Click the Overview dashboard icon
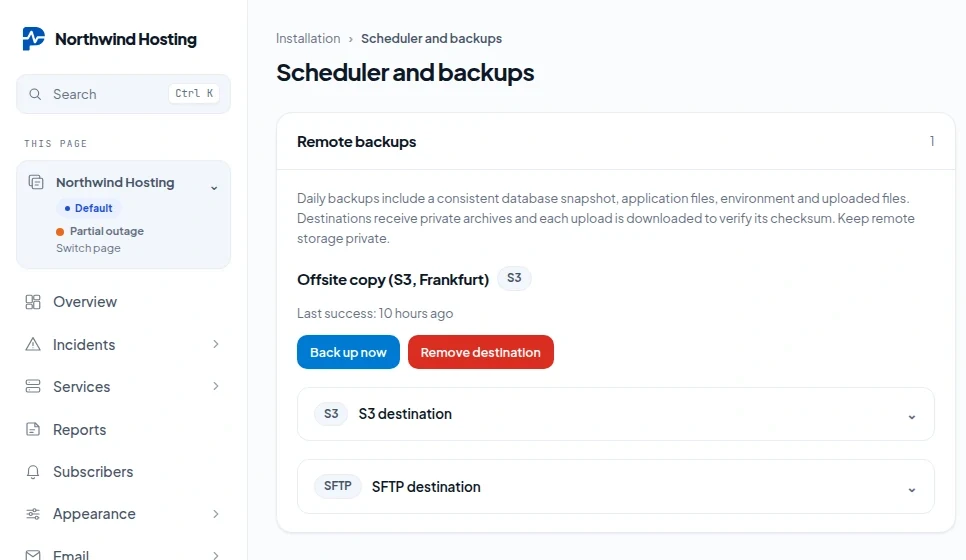The width and height of the screenshot is (966, 560). coord(33,302)
